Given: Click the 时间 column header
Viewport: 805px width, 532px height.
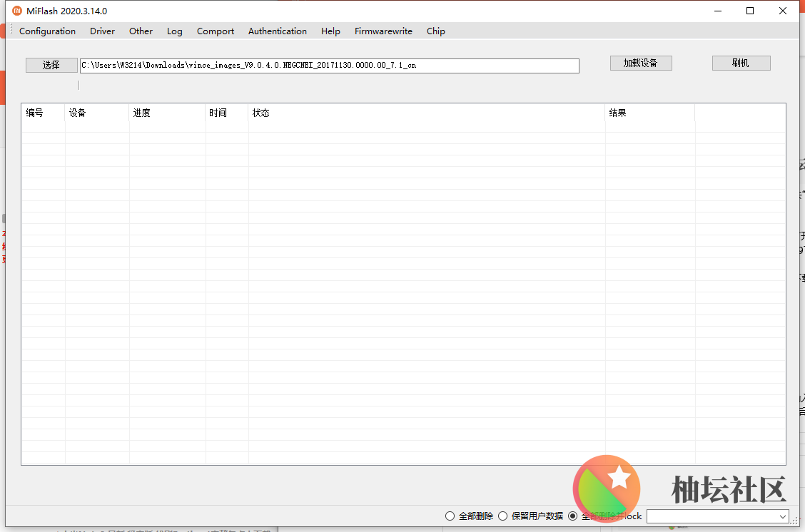Looking at the screenshot, I should pyautogui.click(x=226, y=113).
